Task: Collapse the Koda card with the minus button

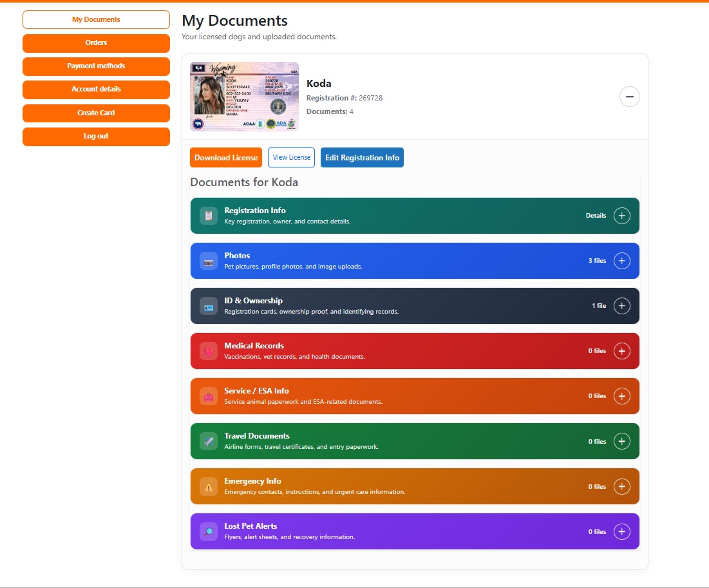Action: click(629, 97)
